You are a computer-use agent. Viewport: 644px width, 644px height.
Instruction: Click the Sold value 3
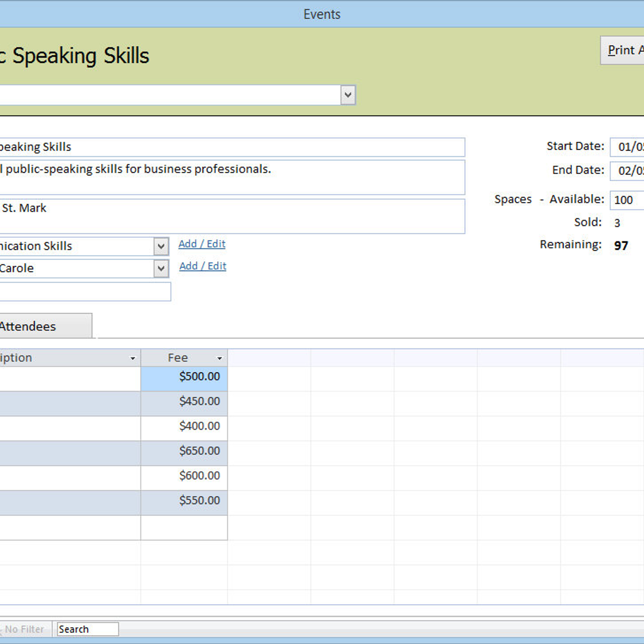click(617, 223)
